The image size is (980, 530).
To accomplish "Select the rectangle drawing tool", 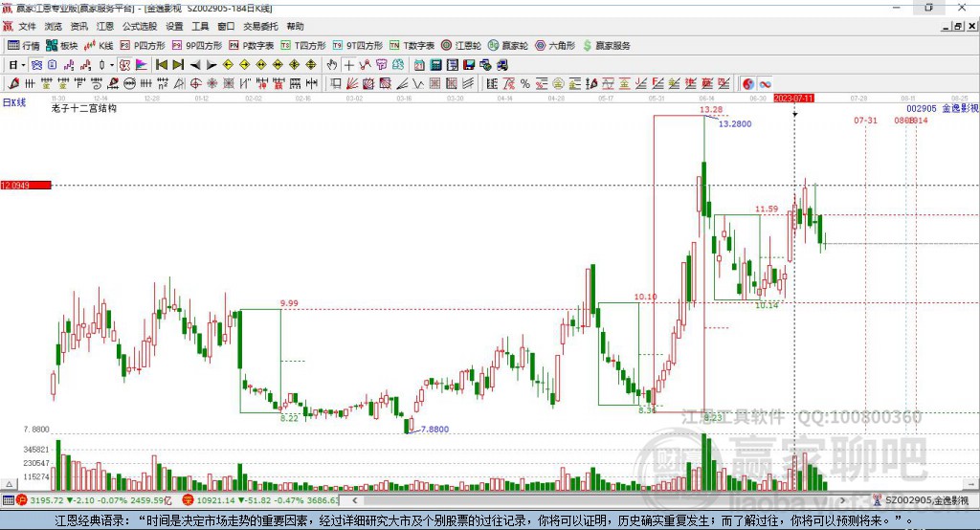I will pyautogui.click(x=336, y=84).
